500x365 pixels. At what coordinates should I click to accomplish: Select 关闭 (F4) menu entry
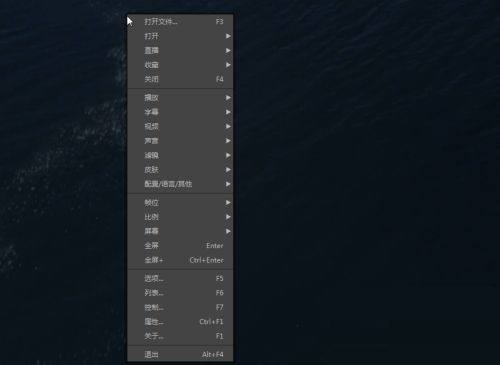(180, 79)
